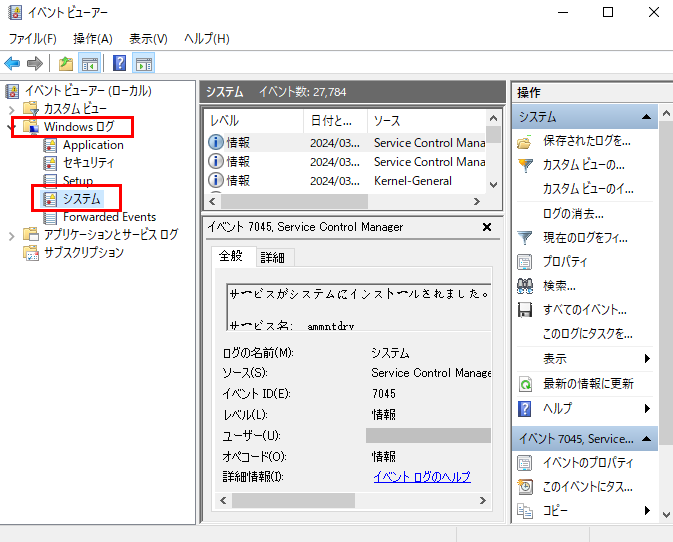Click the blue Help toolbar icon
The height and width of the screenshot is (542, 673).
click(119, 64)
